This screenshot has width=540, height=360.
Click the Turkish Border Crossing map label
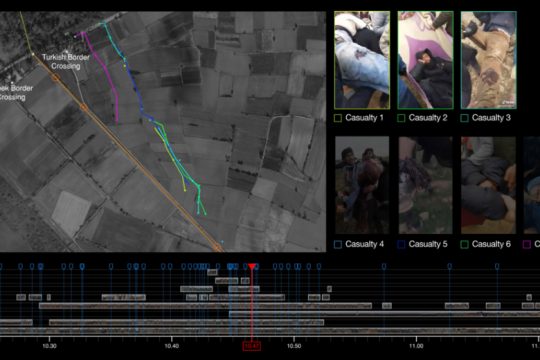(x=66, y=62)
